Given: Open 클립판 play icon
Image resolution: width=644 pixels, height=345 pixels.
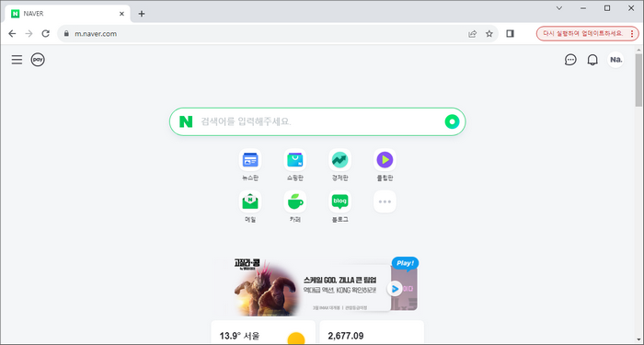Looking at the screenshot, I should click(385, 160).
